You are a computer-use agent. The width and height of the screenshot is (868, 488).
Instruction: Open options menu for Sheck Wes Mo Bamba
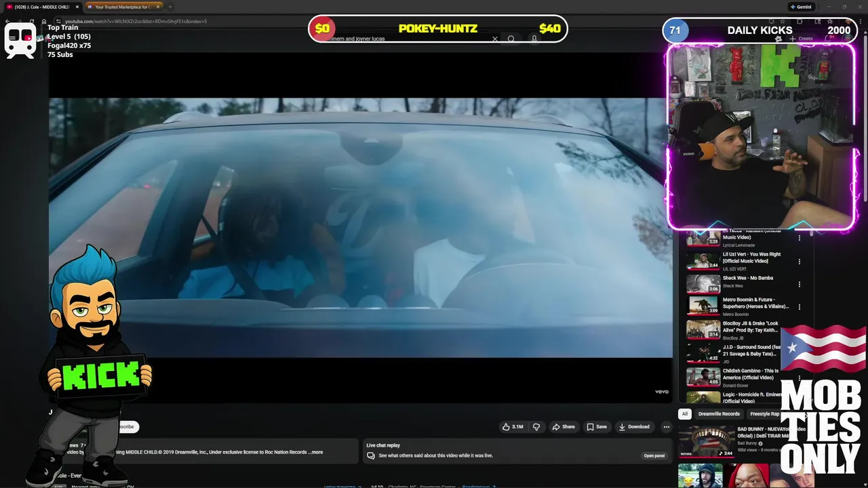click(x=799, y=284)
